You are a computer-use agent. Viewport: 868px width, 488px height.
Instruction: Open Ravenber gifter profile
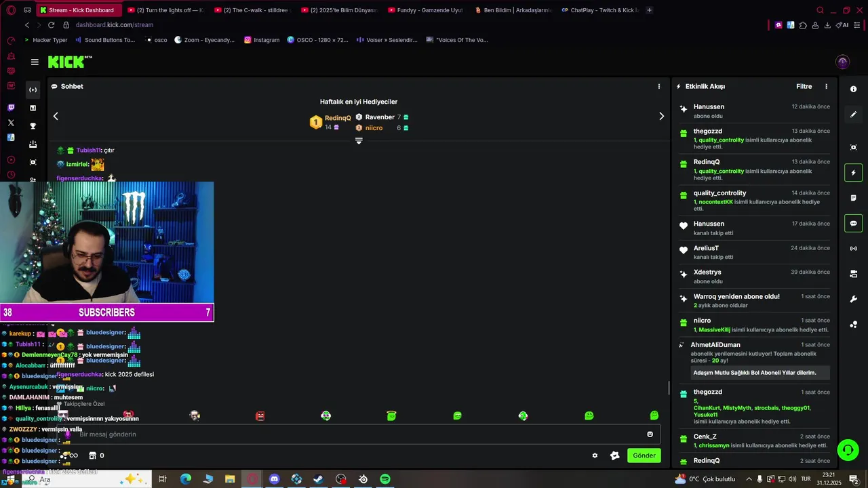[x=380, y=117]
